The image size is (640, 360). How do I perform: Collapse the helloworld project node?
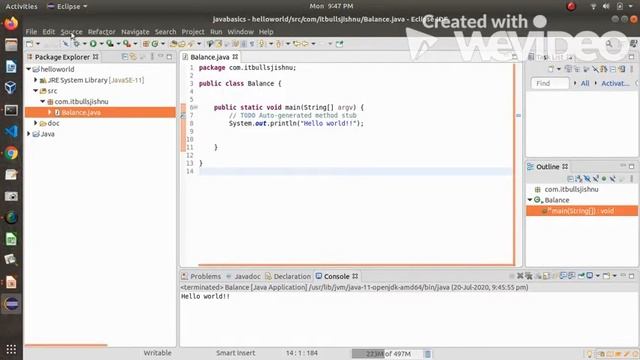click(29, 69)
